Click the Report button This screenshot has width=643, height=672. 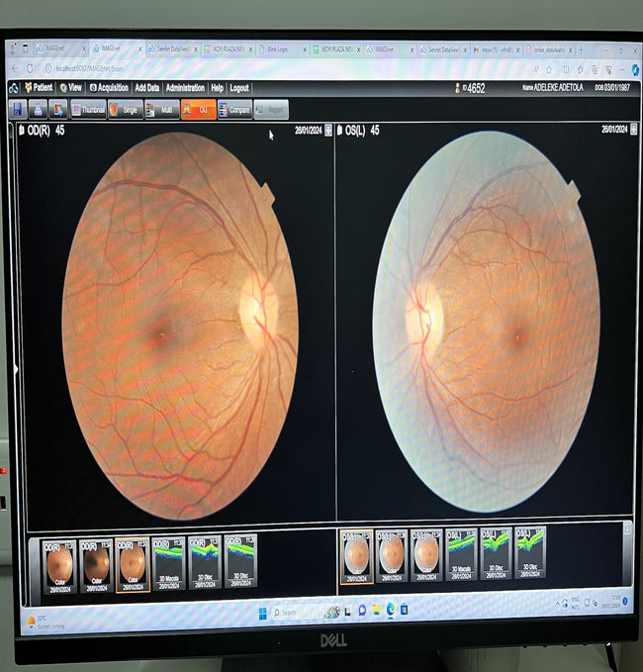271,110
